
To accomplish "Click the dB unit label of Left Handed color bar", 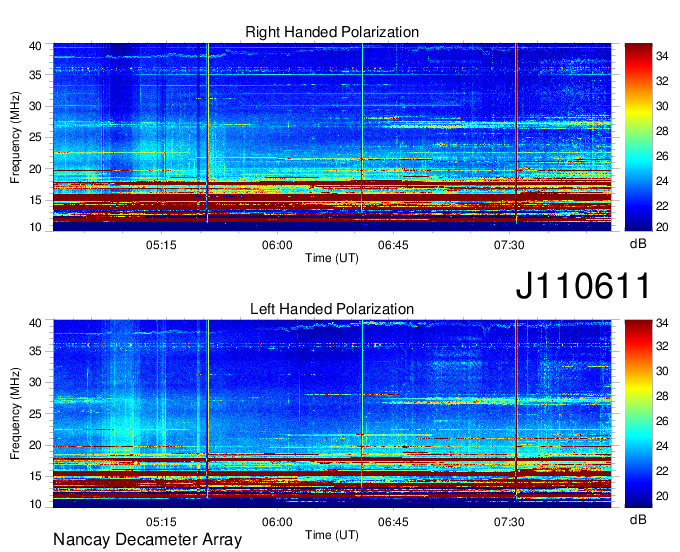I will [638, 520].
